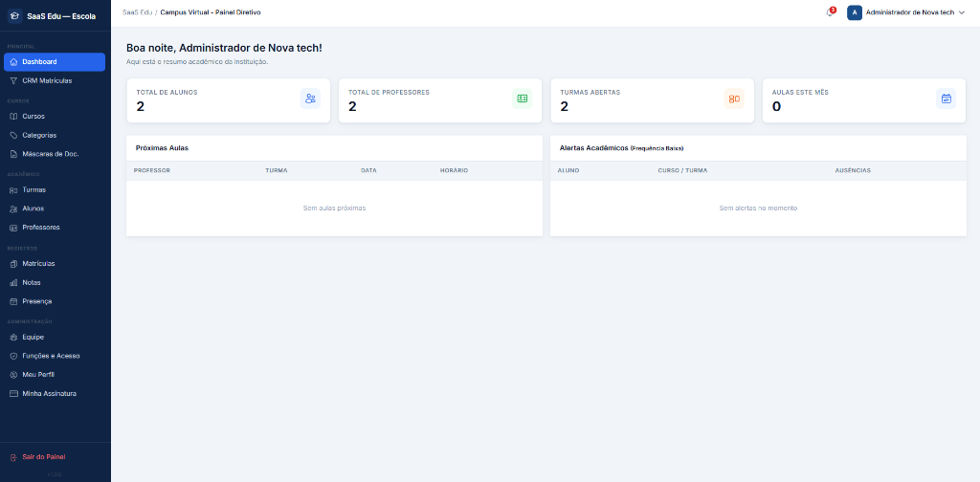Click the Professor column header
Viewport: 980px width, 482px height.
pyautogui.click(x=152, y=170)
